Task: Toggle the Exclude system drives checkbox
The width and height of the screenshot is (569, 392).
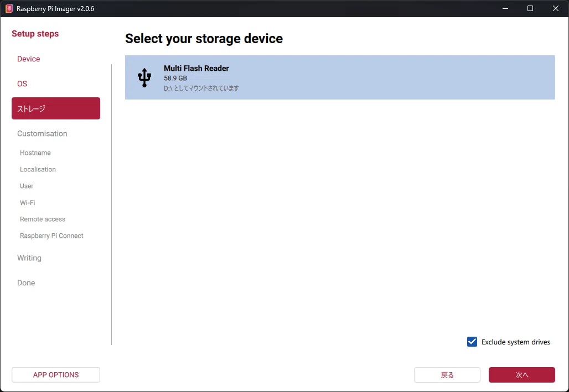Action: point(472,342)
